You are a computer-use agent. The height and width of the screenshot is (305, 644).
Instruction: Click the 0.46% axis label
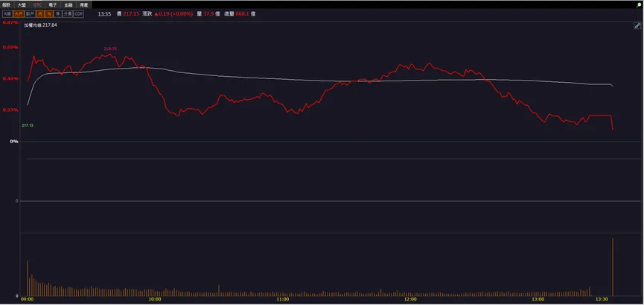coord(10,78)
